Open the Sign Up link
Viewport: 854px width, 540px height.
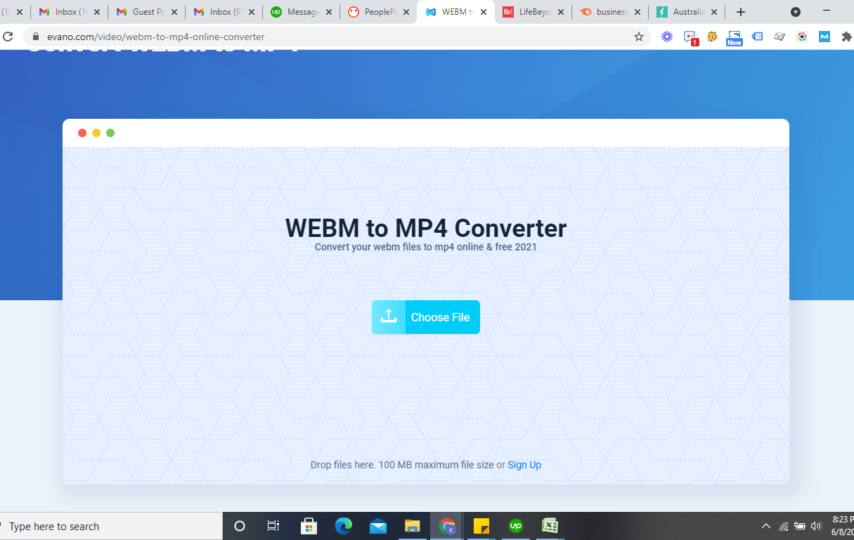524,465
